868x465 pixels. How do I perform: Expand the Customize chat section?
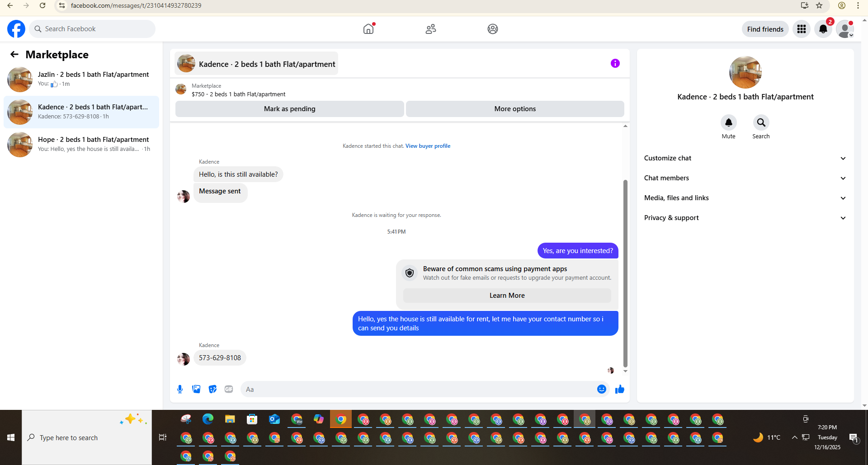745,158
